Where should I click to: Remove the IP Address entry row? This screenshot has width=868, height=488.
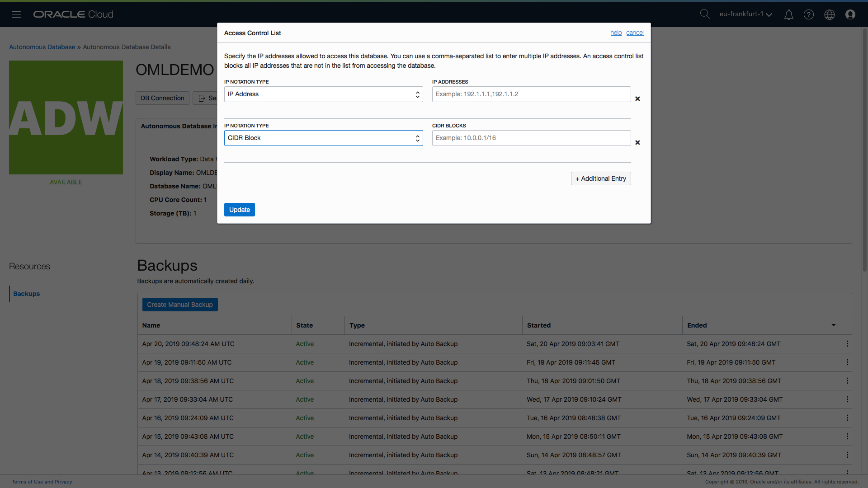(637, 99)
